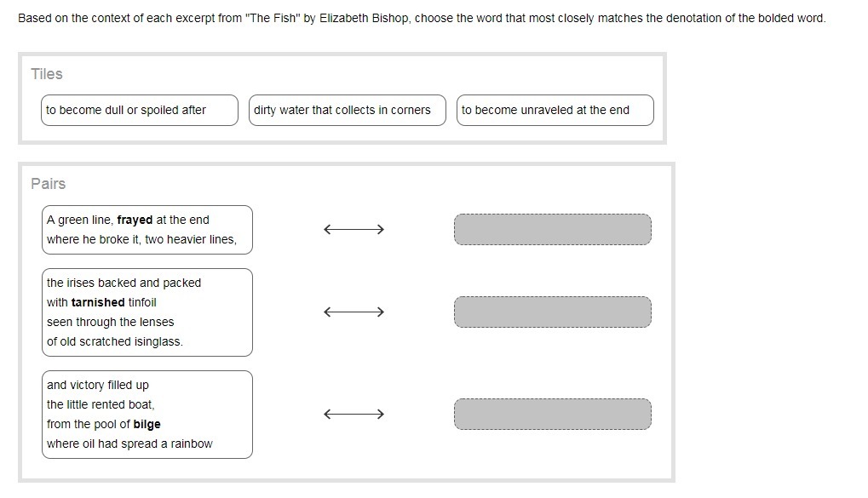Click the empty answer slot for tarnished

point(552,312)
